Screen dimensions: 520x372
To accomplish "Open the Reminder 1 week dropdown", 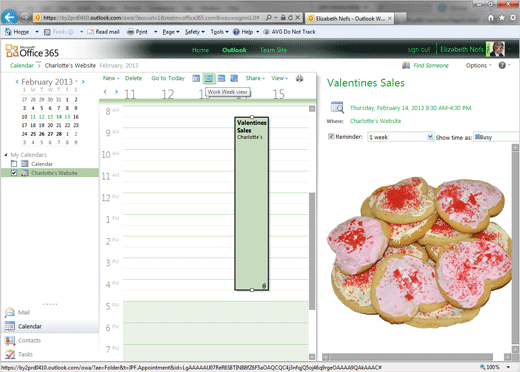I will click(x=401, y=137).
